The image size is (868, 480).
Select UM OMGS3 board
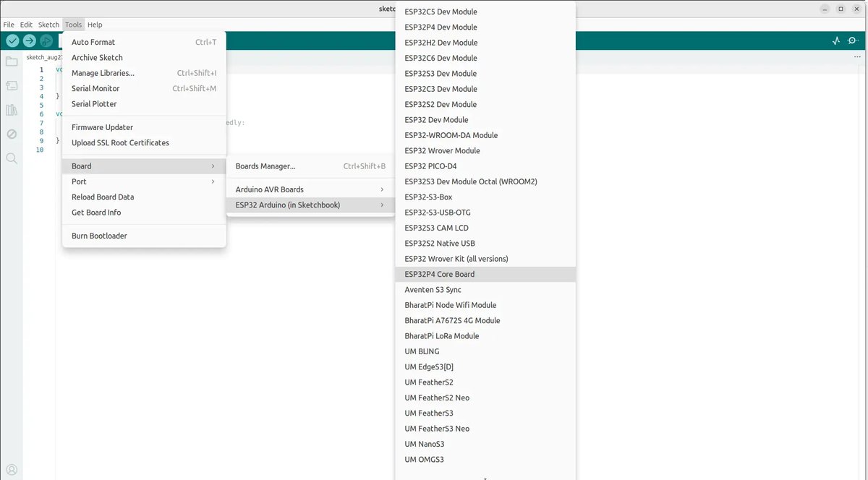485,459
